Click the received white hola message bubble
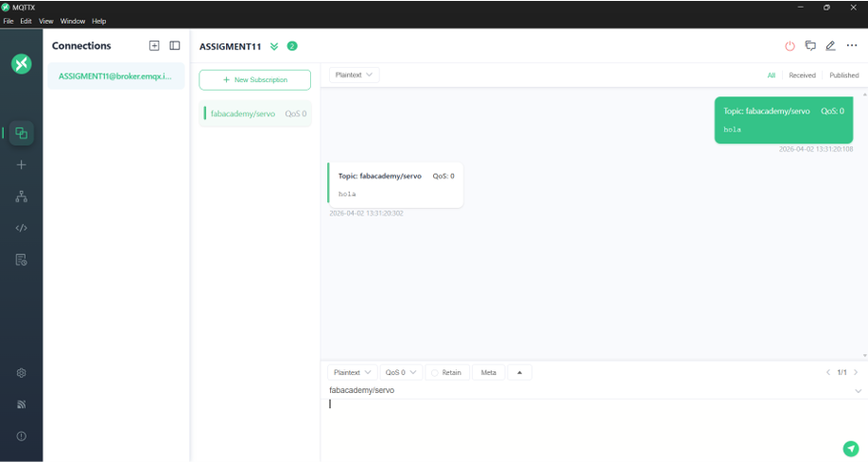The width and height of the screenshot is (868, 462). tap(395, 185)
